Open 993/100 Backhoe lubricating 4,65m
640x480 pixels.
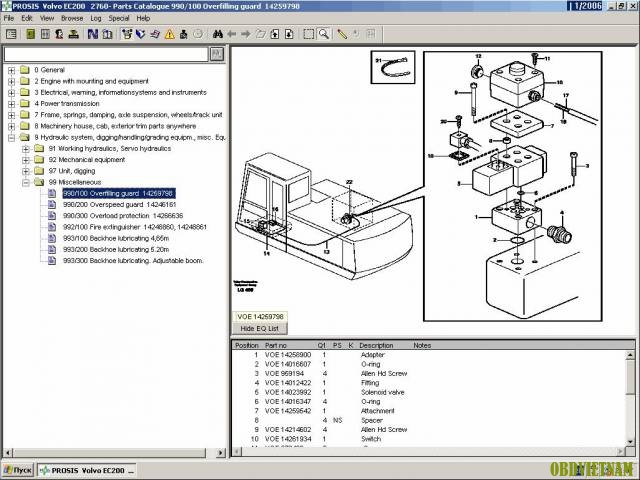click(x=116, y=238)
